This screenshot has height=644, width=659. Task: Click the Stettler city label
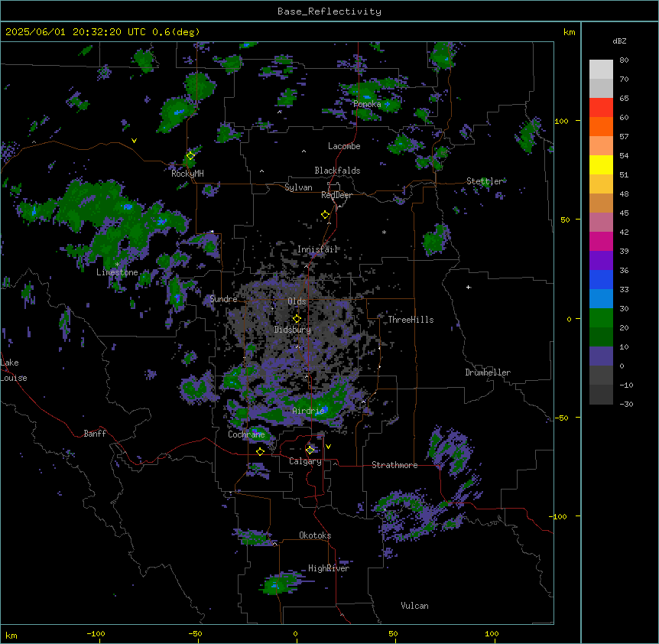coord(485,181)
